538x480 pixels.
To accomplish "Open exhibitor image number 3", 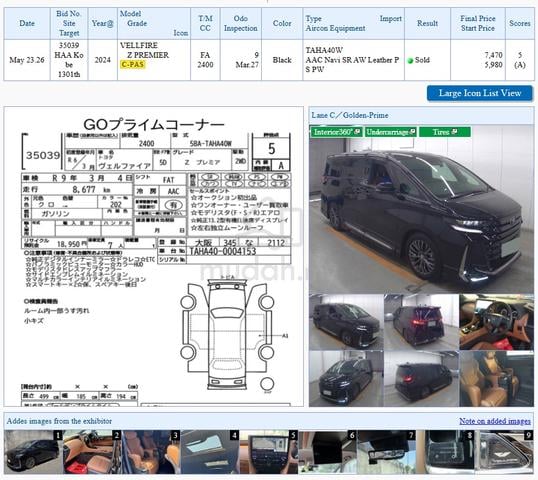I will [x=151, y=452].
